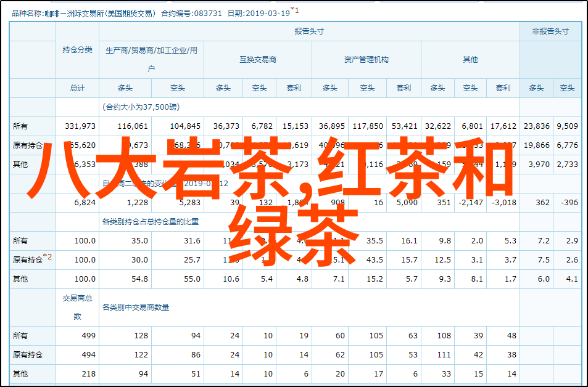Image resolution: width=588 pixels, height=387 pixels.
Task: Click the 交易商总数 header cell
Action: [77, 307]
